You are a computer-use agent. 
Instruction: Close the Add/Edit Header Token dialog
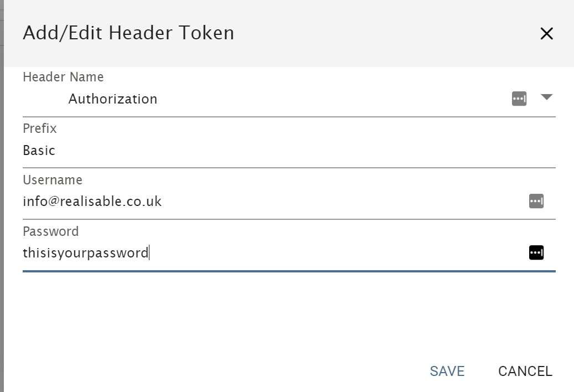[x=546, y=34]
